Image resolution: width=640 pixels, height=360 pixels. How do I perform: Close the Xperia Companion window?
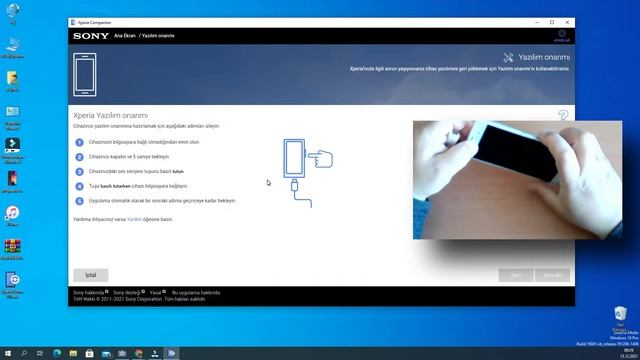point(567,22)
